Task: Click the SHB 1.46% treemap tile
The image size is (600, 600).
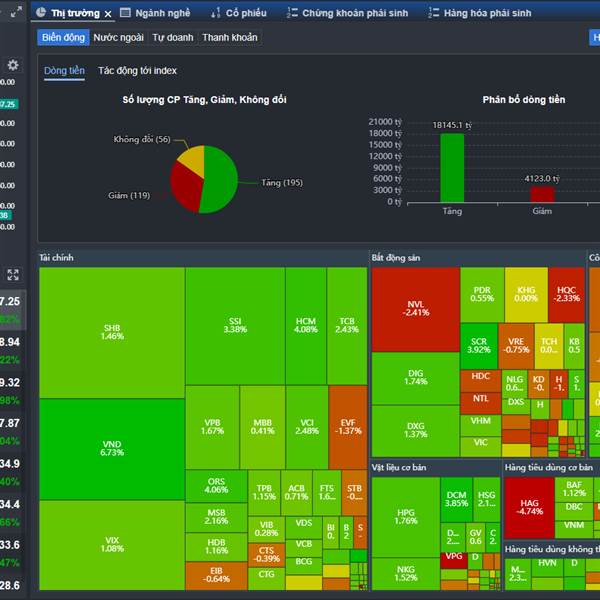Action: point(112,332)
